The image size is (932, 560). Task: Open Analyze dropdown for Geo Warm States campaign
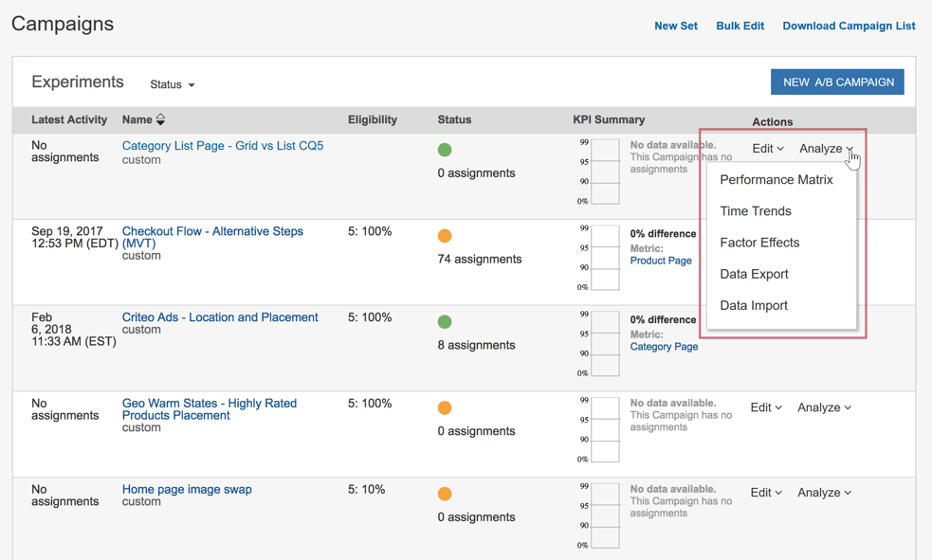[x=823, y=407]
